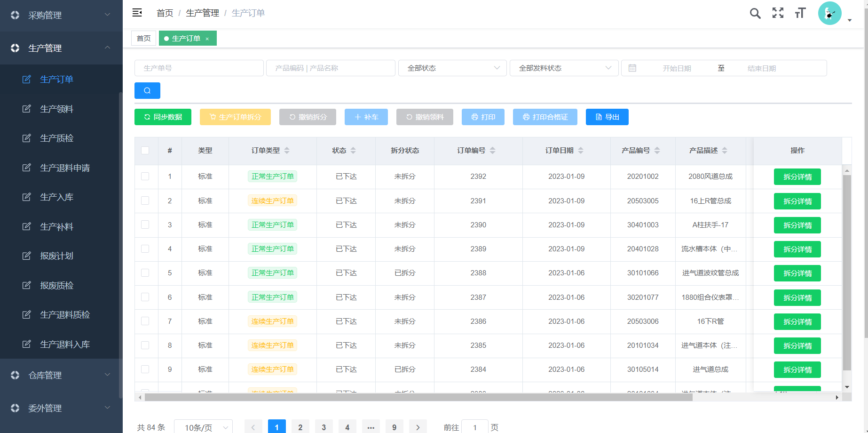Click the horizontal table scrollbar
868x433 pixels.
pyautogui.click(x=418, y=397)
